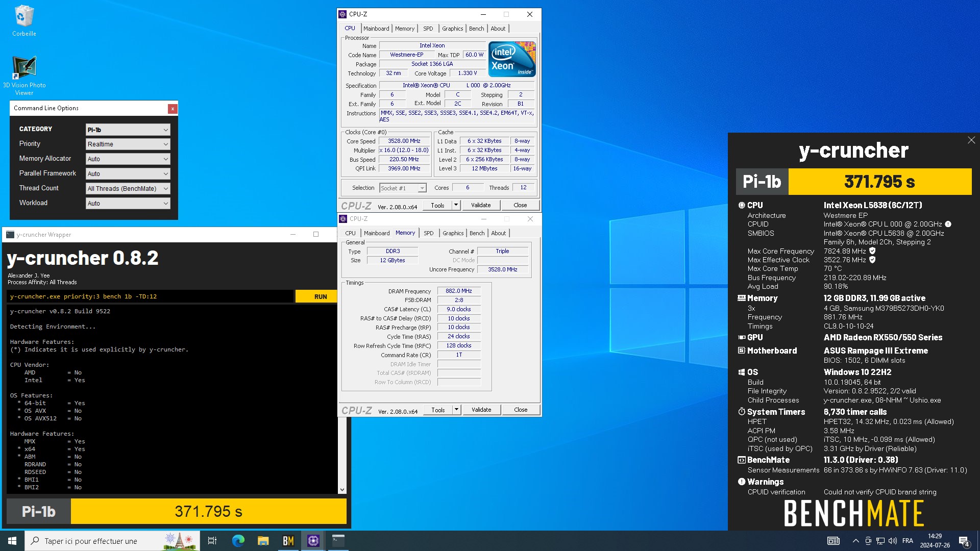Screen dimensions: 980x551
Task: Switch to Graphics tab in upper CPU-Z
Action: tap(453, 29)
